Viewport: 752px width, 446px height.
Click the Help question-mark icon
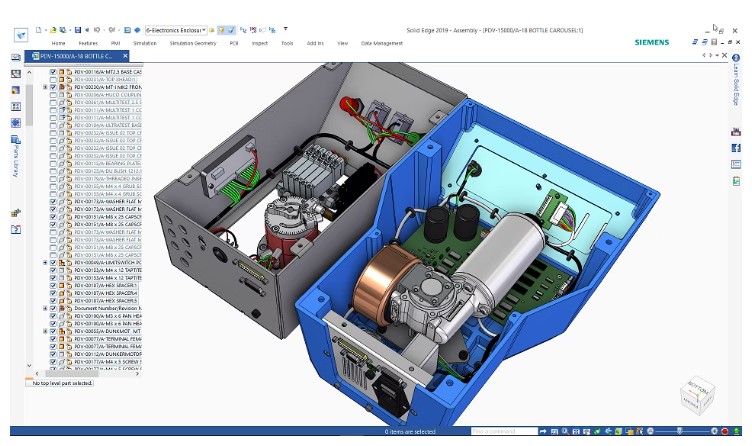tap(736, 58)
